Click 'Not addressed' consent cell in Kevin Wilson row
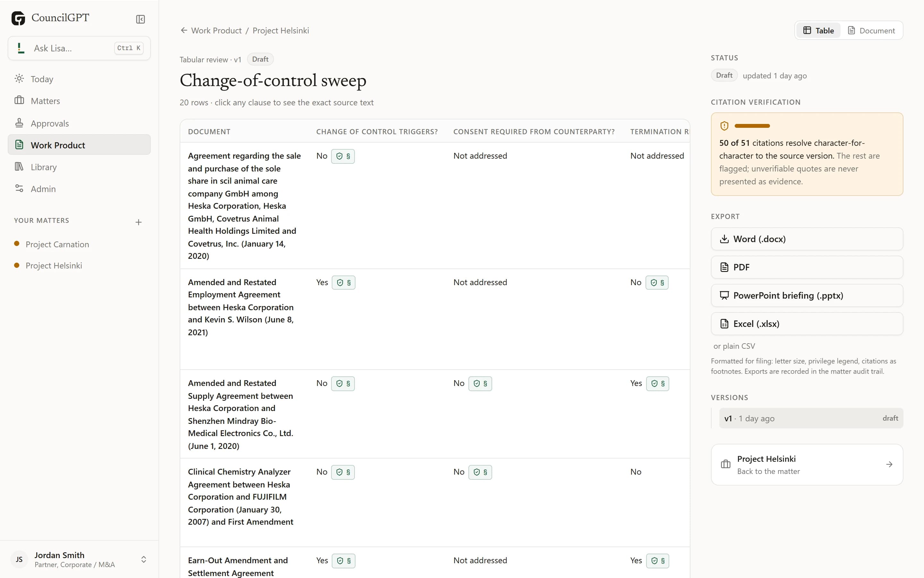924x578 pixels. click(480, 283)
